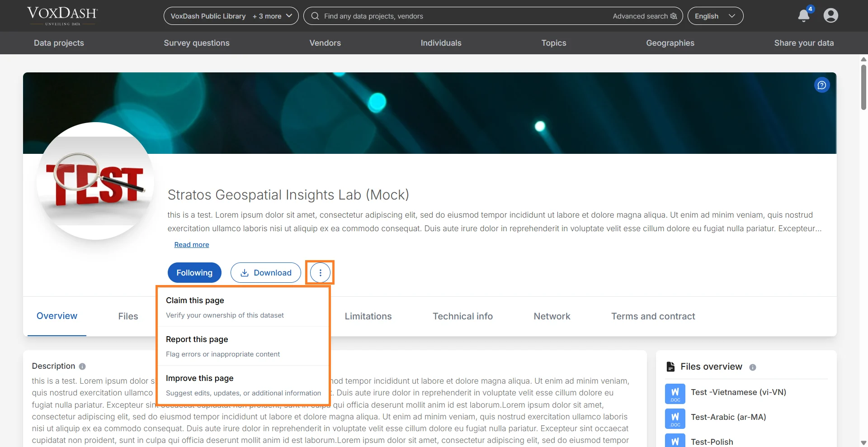Click the scrollbar up arrow

click(863, 59)
